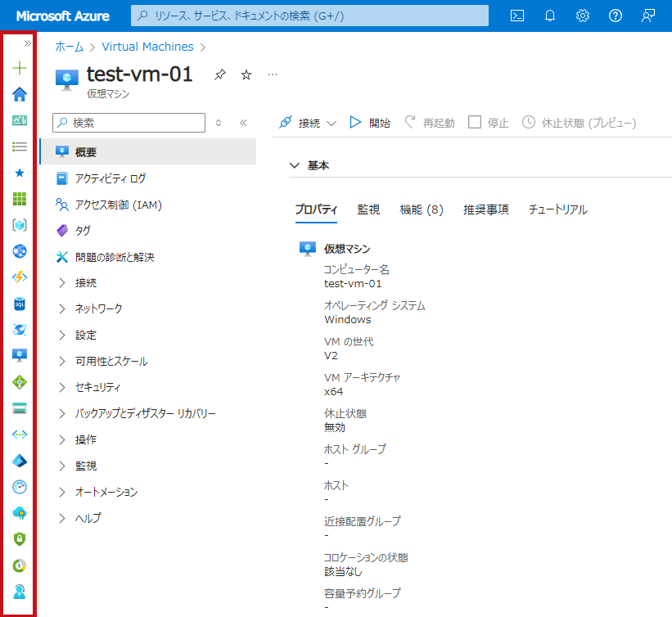This screenshot has width=672, height=617.
Task: Click the resource menu 検索 field
Action: (129, 123)
